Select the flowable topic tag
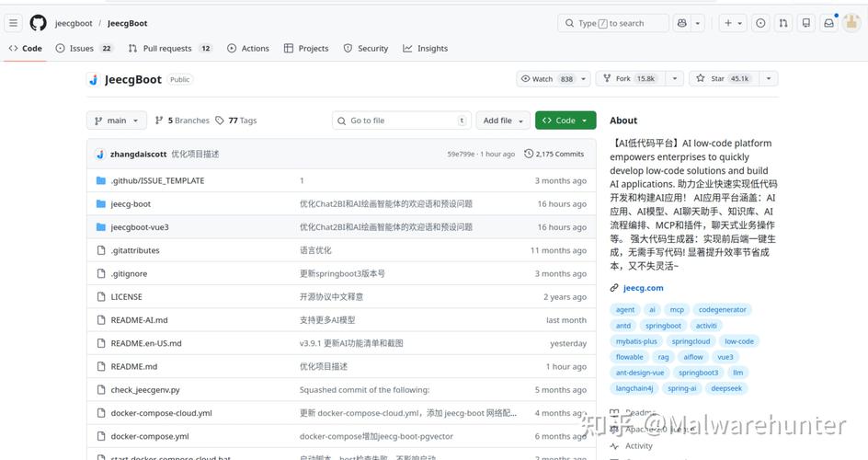This screenshot has width=868, height=460. coord(630,357)
